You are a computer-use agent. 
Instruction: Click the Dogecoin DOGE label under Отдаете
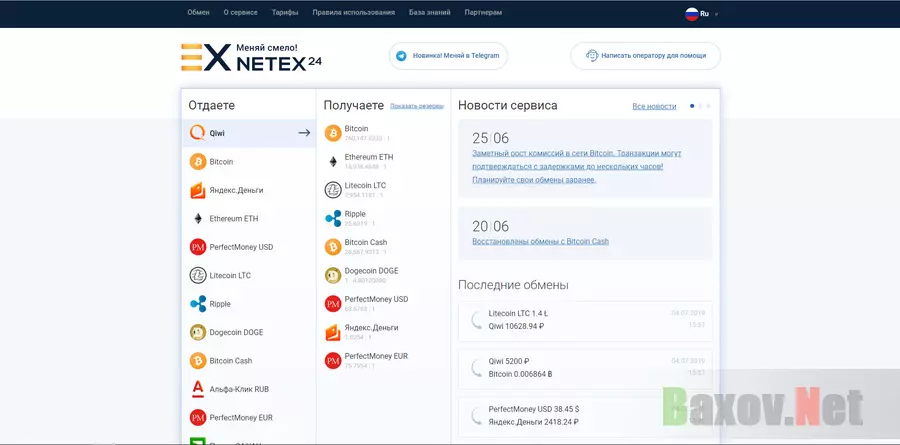(236, 332)
